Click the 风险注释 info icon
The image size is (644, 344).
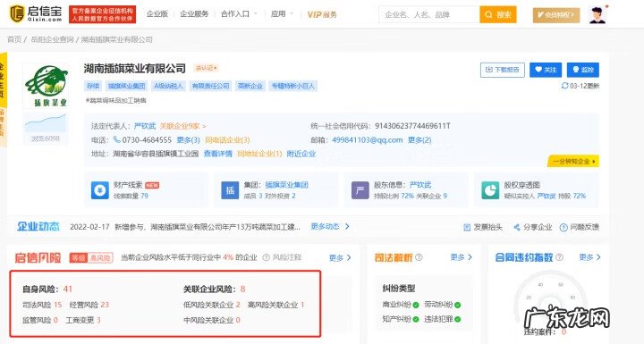click(x=266, y=257)
